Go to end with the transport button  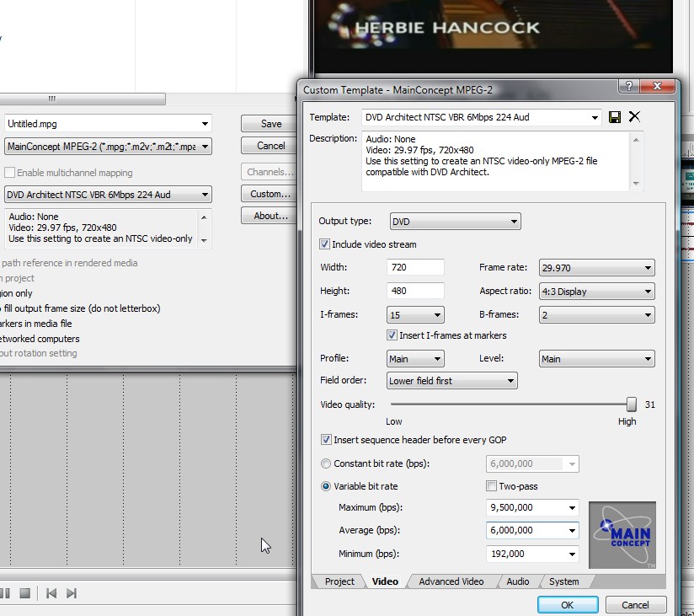[72, 593]
